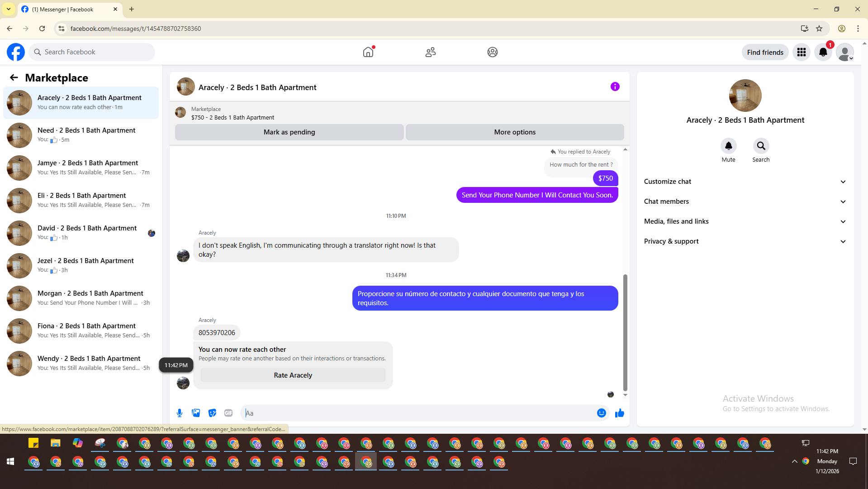The width and height of the screenshot is (868, 489).
Task: Open the Windows Start button
Action: click(x=10, y=461)
